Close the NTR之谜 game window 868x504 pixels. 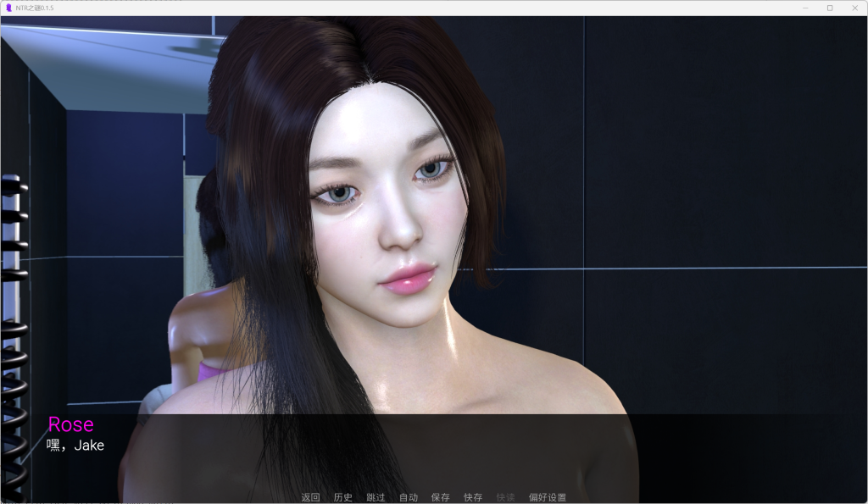pyautogui.click(x=855, y=8)
